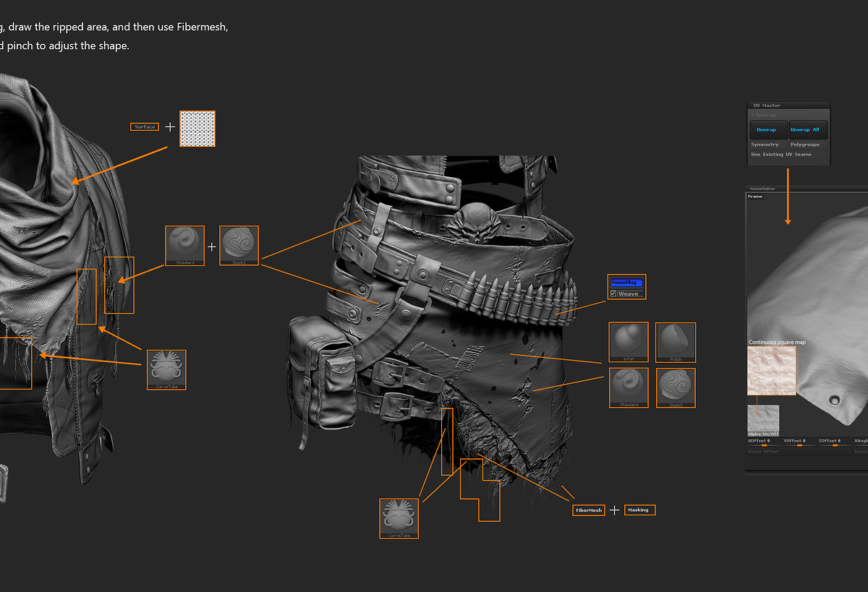Click the Unwrap button
The image size is (868, 592).
pos(768,130)
